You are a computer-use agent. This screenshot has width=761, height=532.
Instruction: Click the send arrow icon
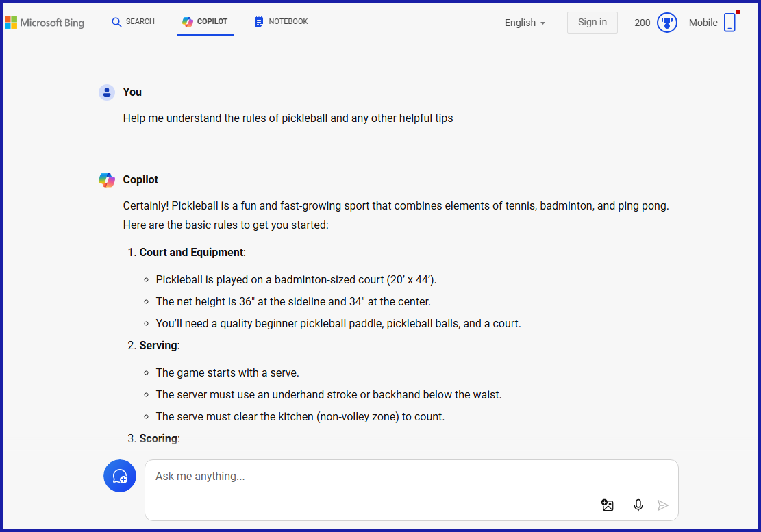(x=662, y=505)
